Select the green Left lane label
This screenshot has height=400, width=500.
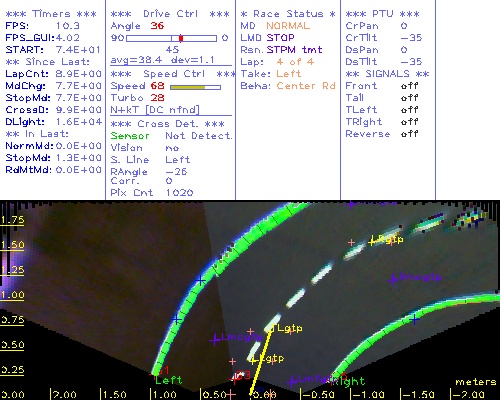pos(169,380)
